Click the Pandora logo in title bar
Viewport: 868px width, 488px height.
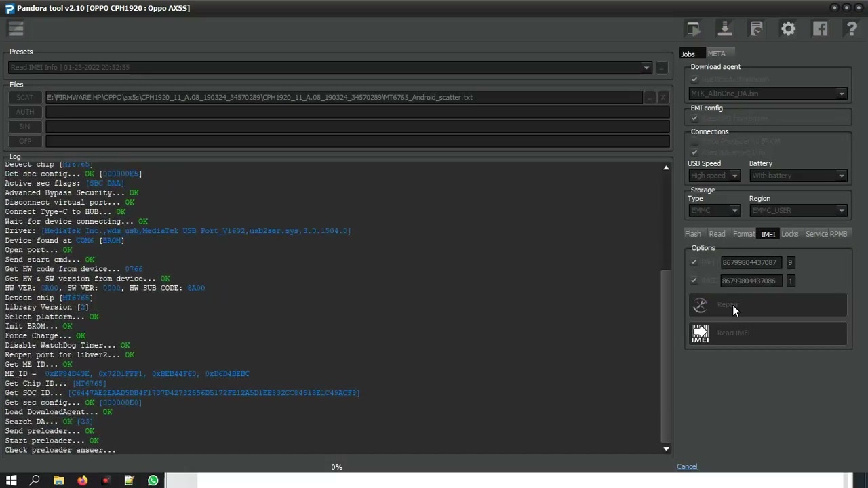coord(9,8)
